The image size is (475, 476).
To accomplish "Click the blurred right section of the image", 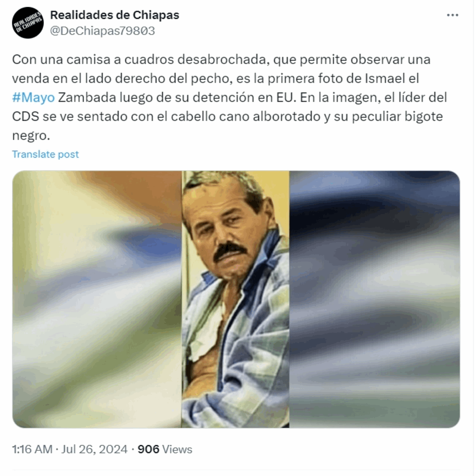I will (x=374, y=299).
